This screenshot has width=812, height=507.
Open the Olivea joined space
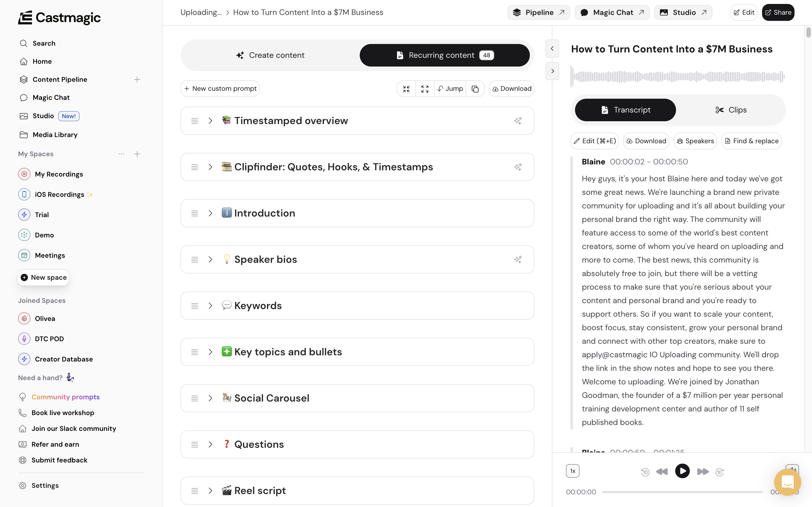(x=37, y=319)
